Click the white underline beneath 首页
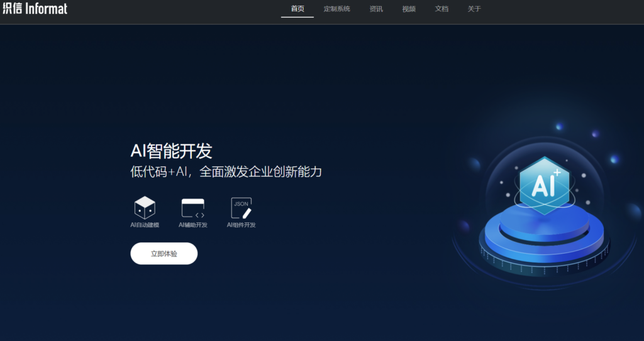The height and width of the screenshot is (341, 644). coord(297,17)
